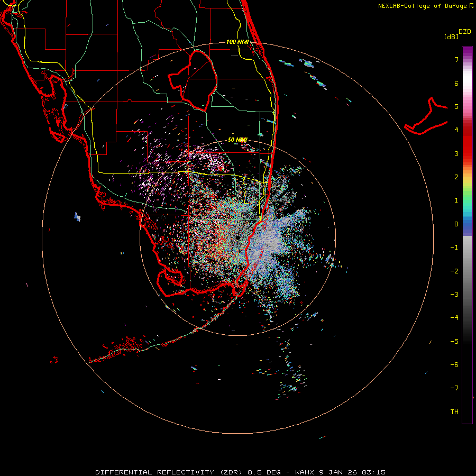The height and width of the screenshot is (476, 476).
Task: Select the -5 value on the dB scale
Action: point(454,342)
